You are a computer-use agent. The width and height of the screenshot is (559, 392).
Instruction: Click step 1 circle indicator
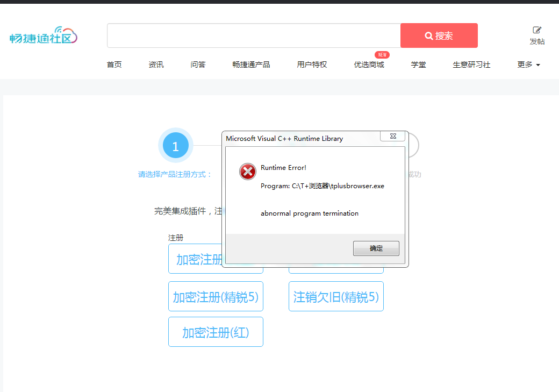(x=175, y=146)
